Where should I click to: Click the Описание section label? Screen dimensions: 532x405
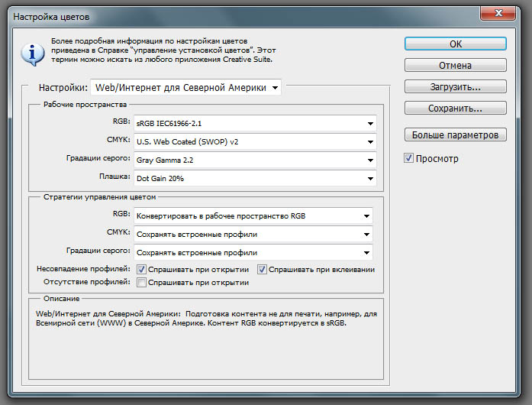click(61, 299)
